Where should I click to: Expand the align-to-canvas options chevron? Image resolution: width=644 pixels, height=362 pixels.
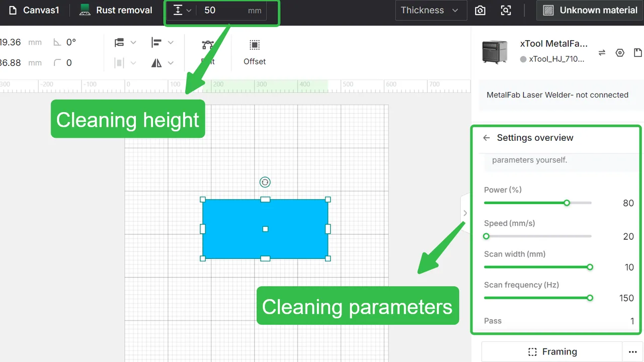(133, 43)
